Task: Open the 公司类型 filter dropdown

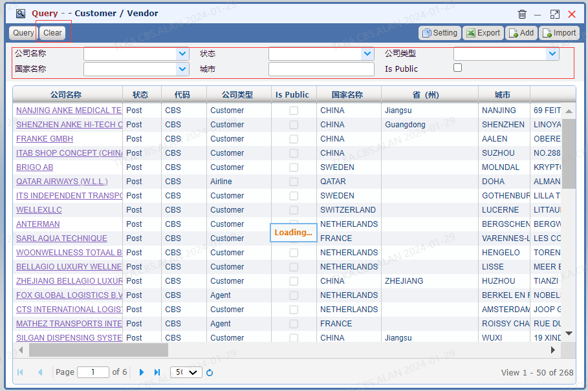Action: click(x=552, y=54)
